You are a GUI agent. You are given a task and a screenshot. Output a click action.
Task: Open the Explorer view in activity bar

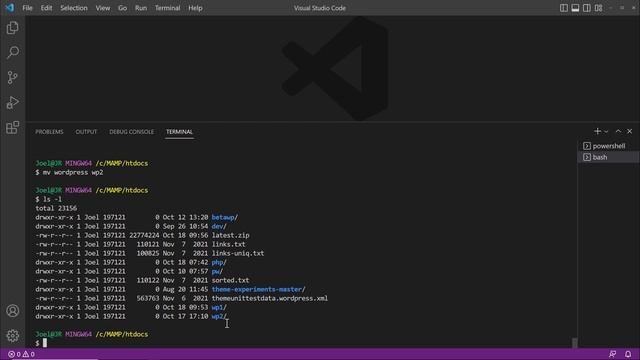[13, 28]
